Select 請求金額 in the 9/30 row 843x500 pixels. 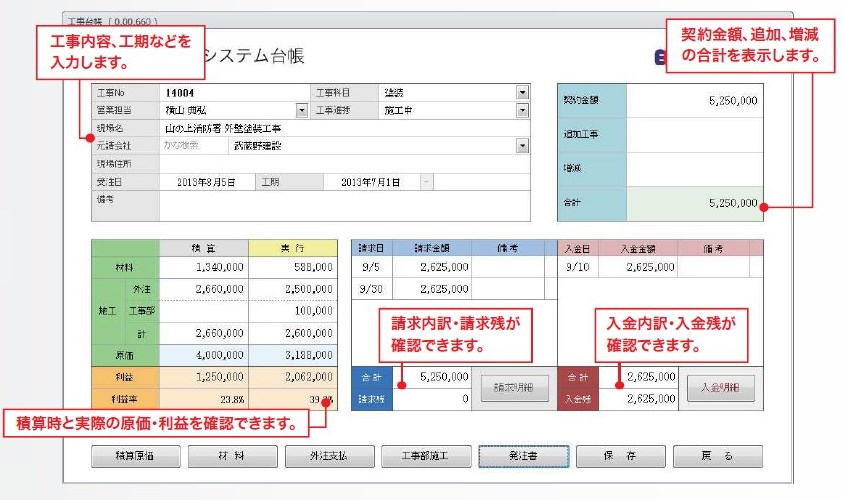[x=432, y=289]
